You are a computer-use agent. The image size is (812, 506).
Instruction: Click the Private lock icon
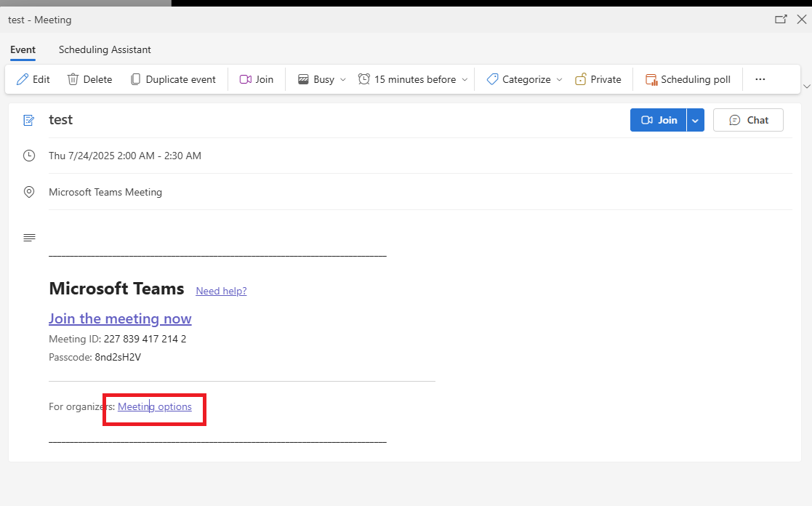(x=581, y=79)
